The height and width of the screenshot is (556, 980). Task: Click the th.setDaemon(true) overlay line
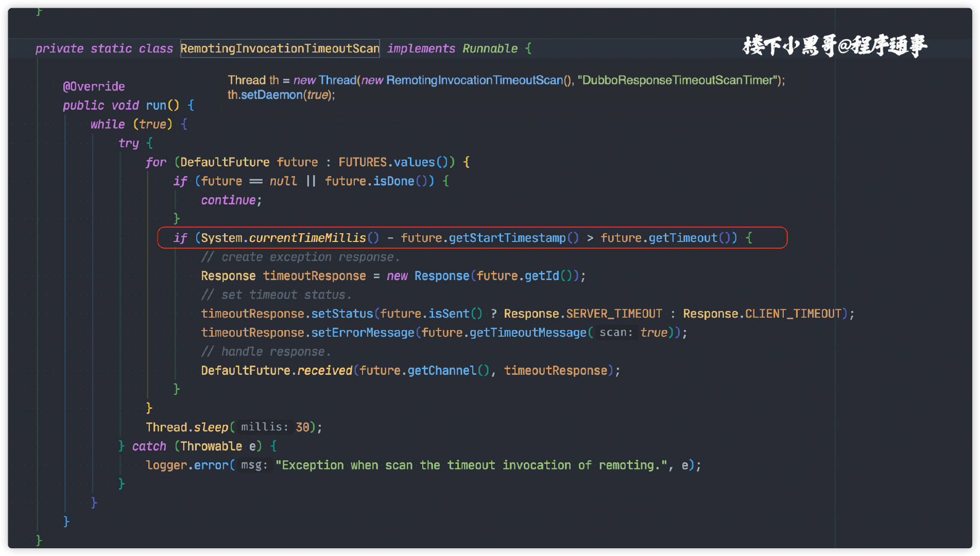coord(281,95)
